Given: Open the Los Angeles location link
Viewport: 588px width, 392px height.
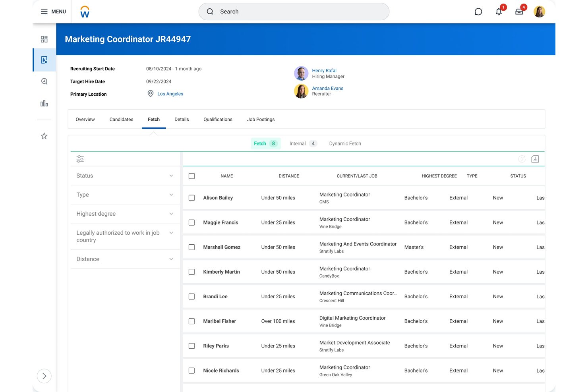Looking at the screenshot, I should tap(170, 94).
